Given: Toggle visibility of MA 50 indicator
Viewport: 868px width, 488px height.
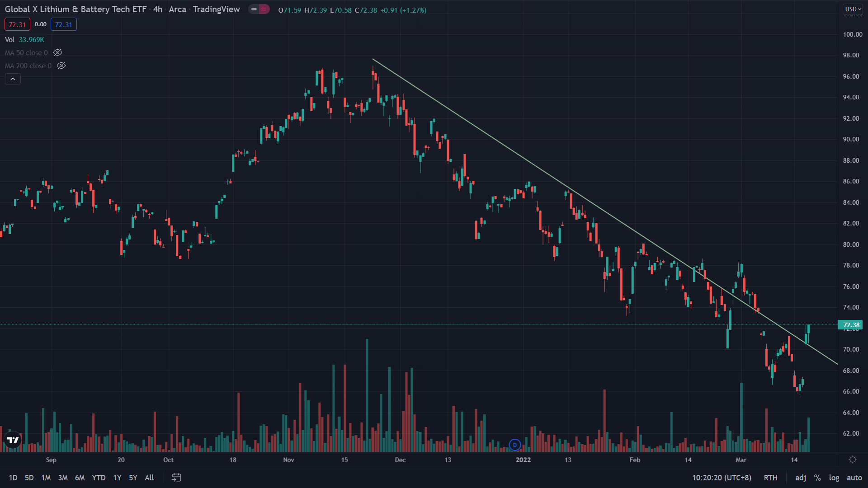Looking at the screenshot, I should pos(57,53).
